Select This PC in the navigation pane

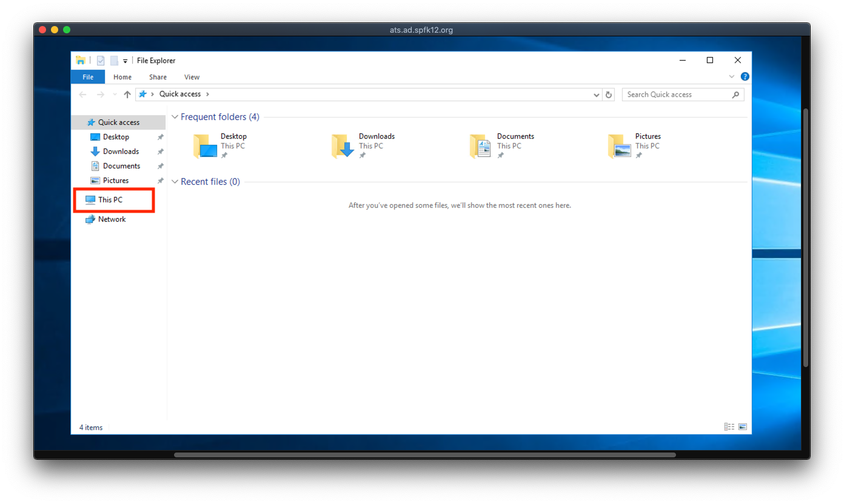[110, 200]
